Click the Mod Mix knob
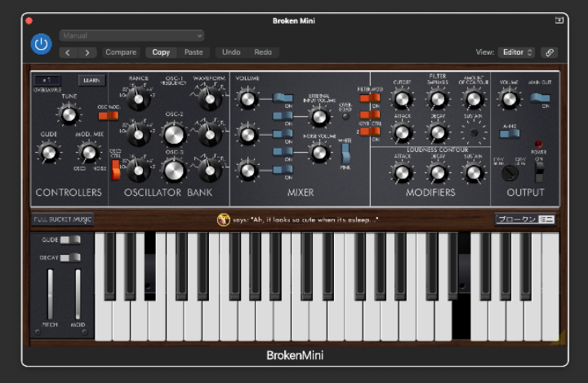The width and height of the screenshot is (588, 383). click(x=89, y=153)
